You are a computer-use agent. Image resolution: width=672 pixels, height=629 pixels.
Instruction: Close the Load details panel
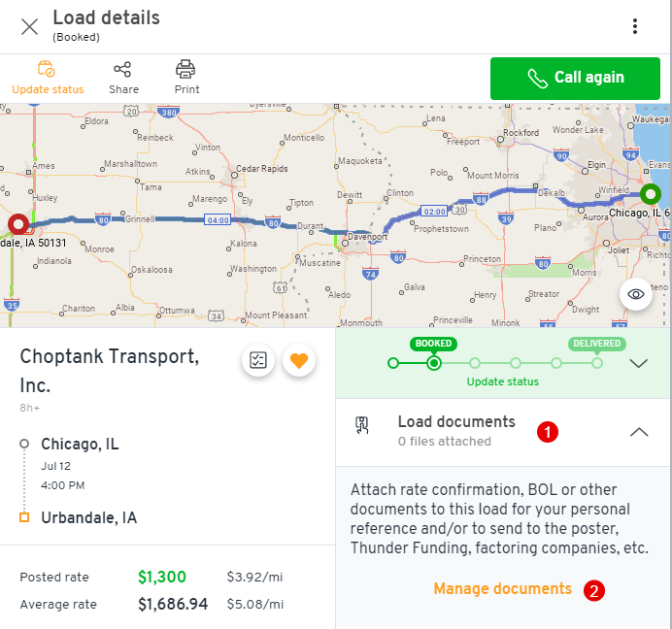coord(29,26)
